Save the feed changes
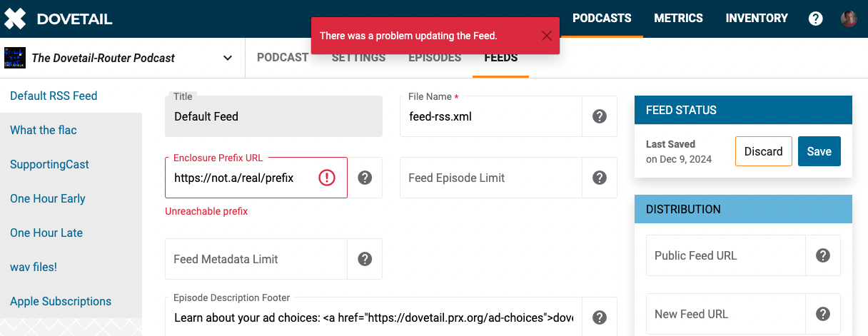Image resolution: width=868 pixels, height=336 pixels. point(819,151)
